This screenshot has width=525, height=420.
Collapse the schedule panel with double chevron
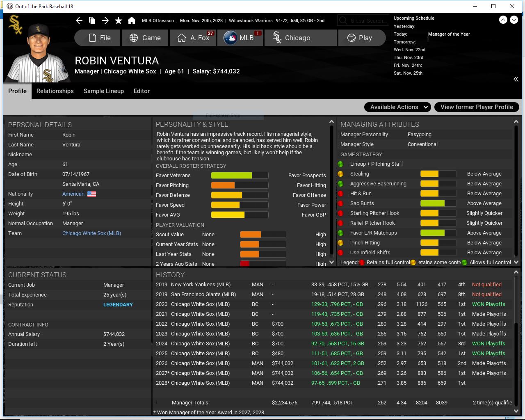516,79
